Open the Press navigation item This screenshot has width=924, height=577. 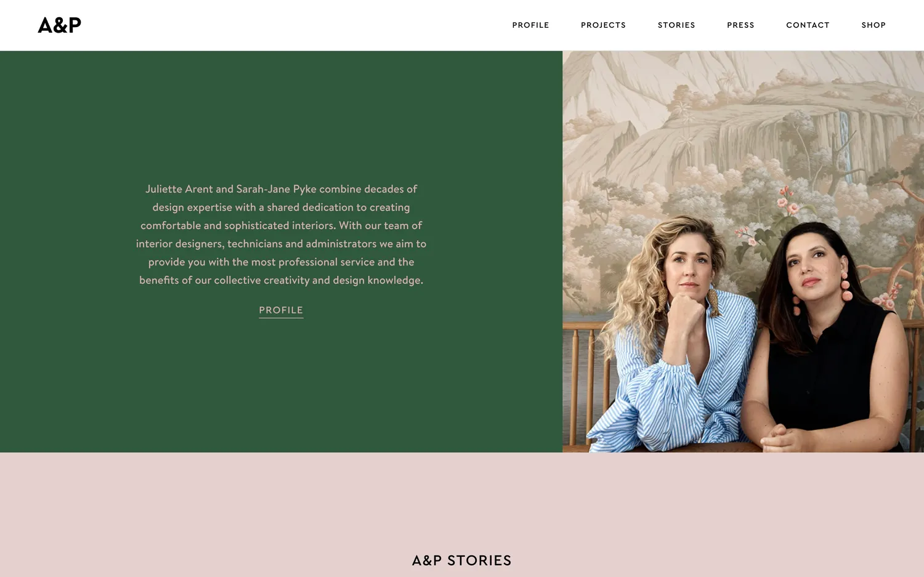[x=740, y=25]
